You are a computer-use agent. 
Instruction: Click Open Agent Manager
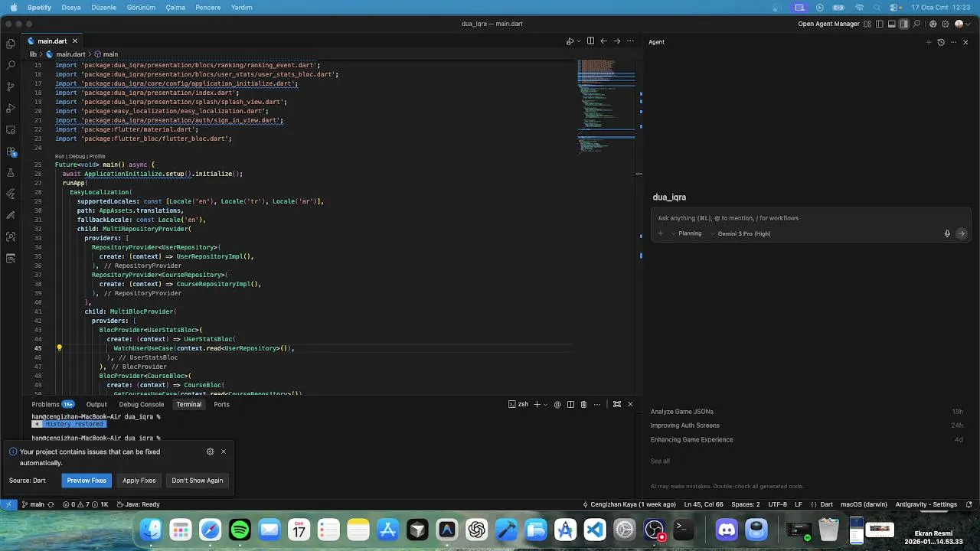[828, 24]
